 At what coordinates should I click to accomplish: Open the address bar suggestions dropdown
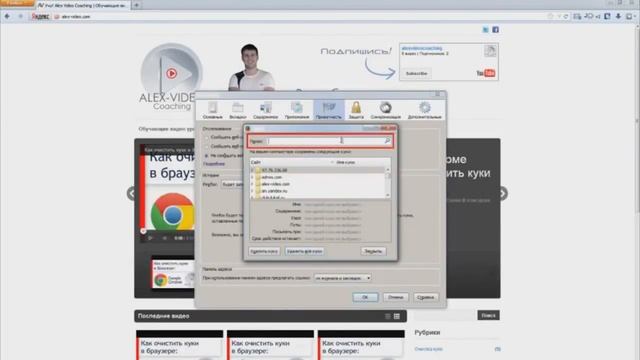(x=342, y=278)
